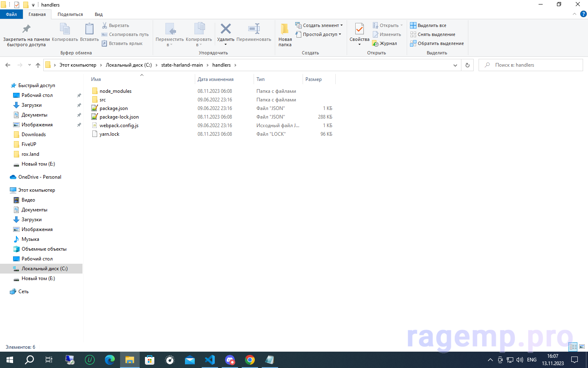Open Google Chrome from the taskbar
588x368 pixels.
click(250, 360)
